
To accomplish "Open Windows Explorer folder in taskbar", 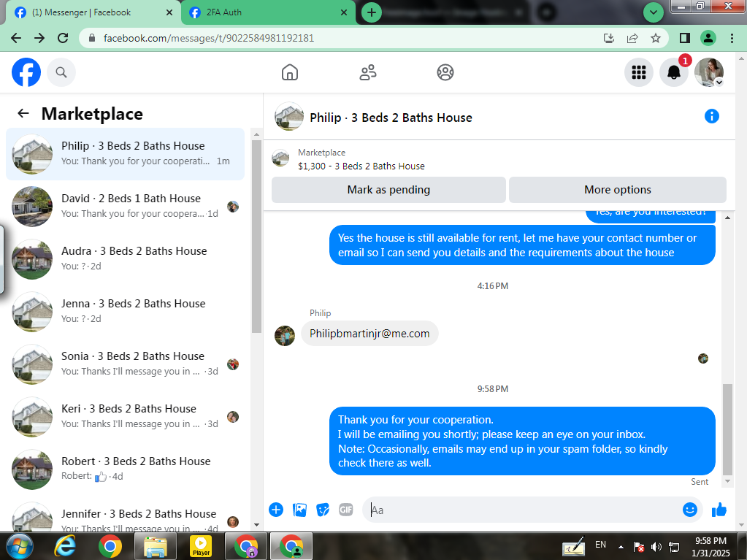I will 156,546.
